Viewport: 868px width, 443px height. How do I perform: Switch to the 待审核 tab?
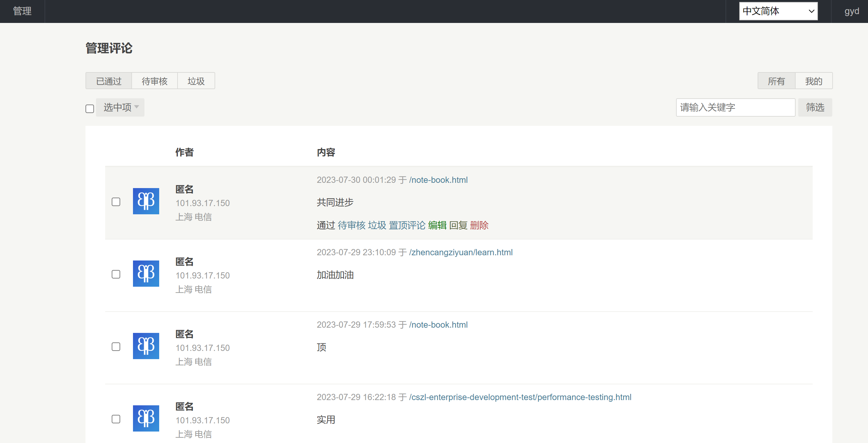(x=154, y=81)
